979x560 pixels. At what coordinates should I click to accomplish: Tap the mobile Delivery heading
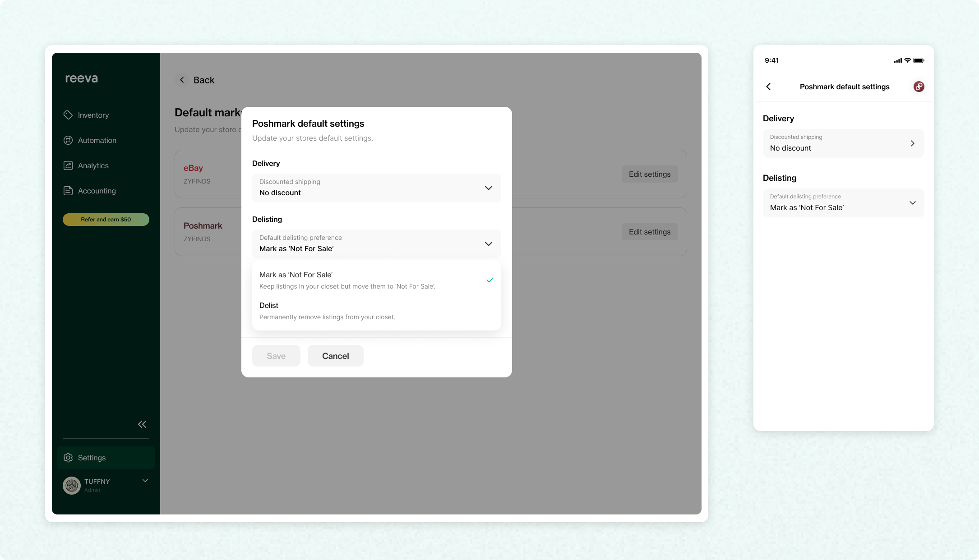tap(779, 119)
